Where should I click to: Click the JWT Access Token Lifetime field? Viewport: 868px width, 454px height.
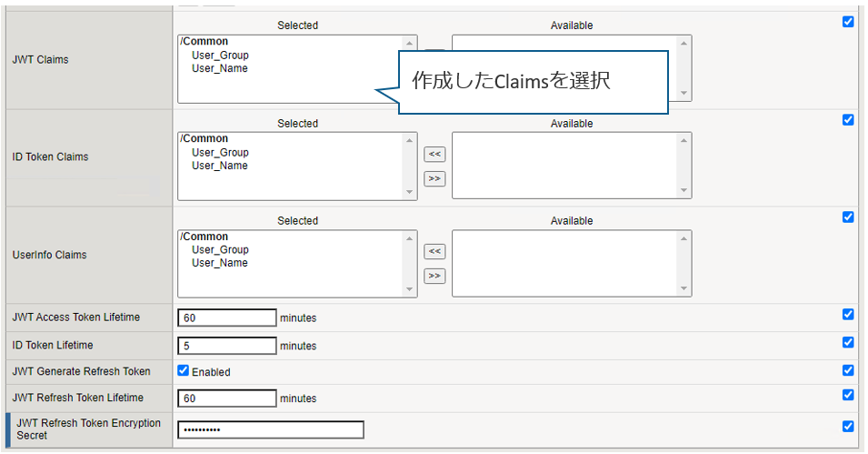click(226, 318)
